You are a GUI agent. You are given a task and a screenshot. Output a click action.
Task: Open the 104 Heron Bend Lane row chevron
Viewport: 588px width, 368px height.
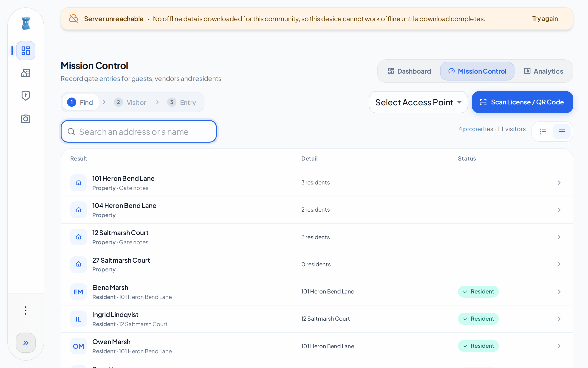click(x=559, y=210)
